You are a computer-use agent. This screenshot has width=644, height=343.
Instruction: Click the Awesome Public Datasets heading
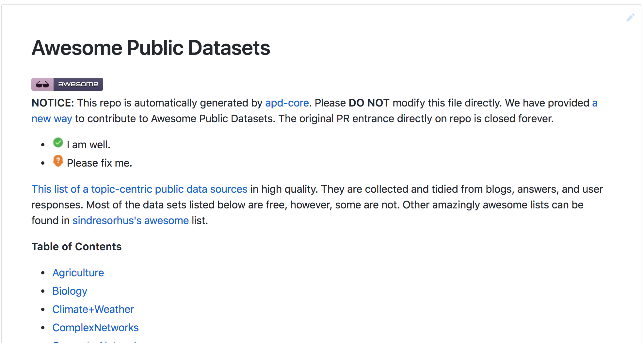151,48
